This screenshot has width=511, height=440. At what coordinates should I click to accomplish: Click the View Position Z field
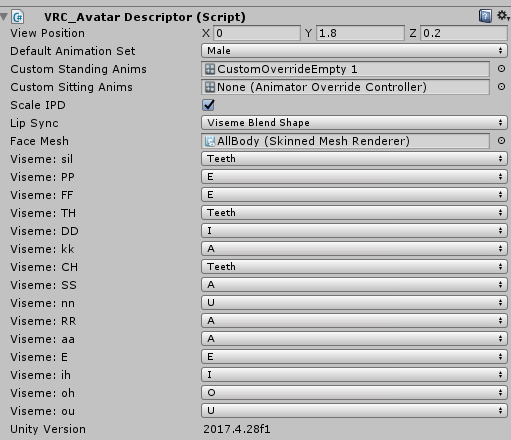pyautogui.click(x=464, y=33)
